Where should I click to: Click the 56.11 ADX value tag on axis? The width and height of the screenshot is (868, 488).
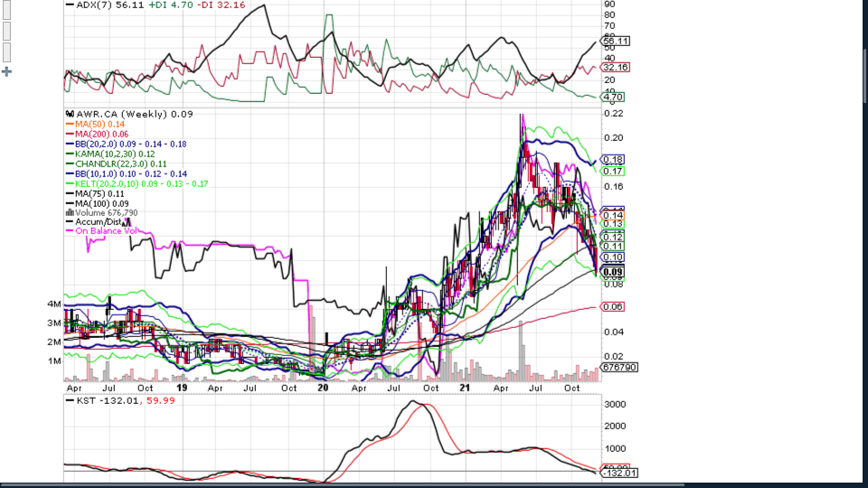tap(616, 42)
